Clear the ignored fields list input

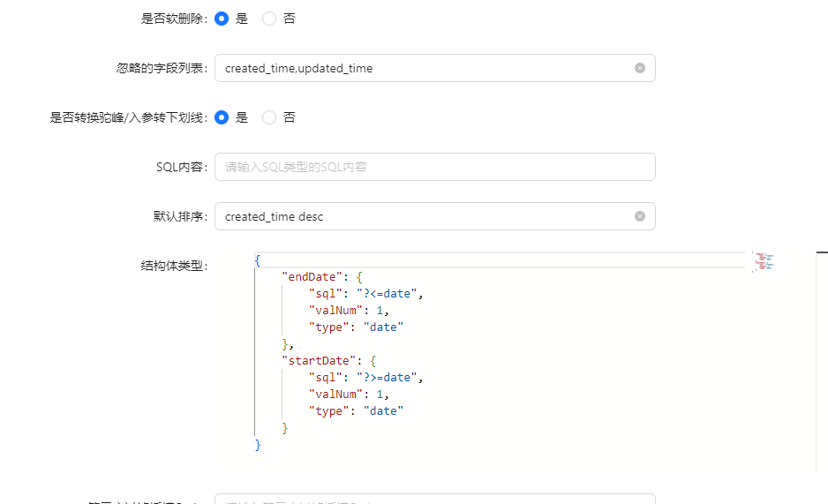(640, 68)
